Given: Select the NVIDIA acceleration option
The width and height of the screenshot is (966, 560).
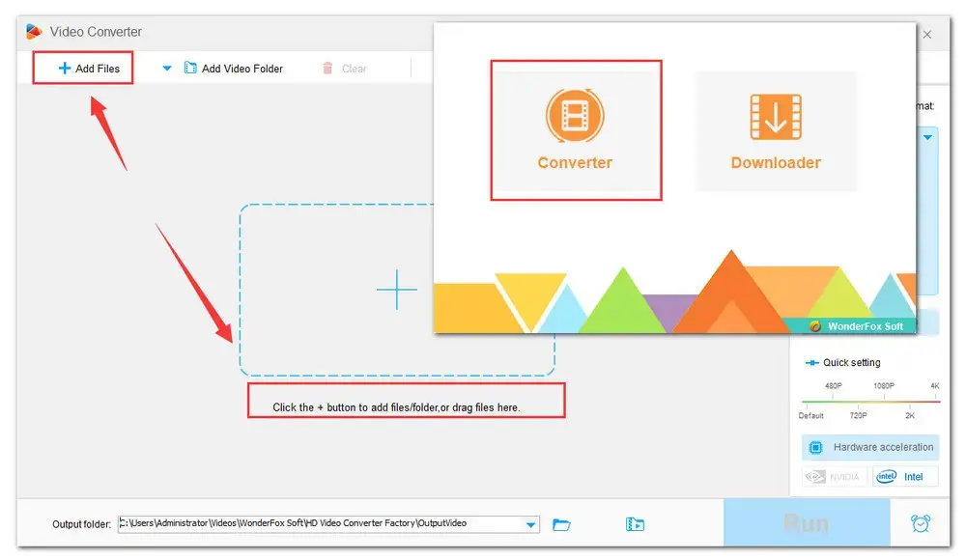Looking at the screenshot, I should [834, 477].
